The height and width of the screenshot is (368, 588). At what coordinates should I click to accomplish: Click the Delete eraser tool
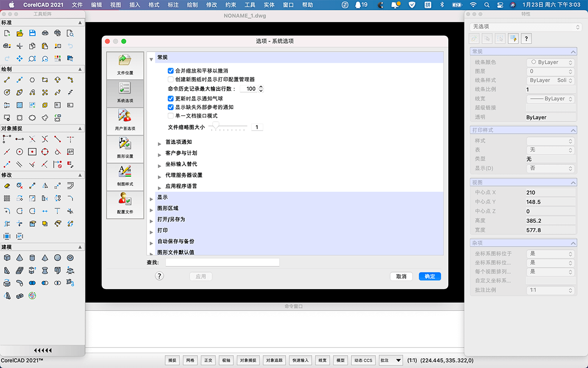pos(7,185)
